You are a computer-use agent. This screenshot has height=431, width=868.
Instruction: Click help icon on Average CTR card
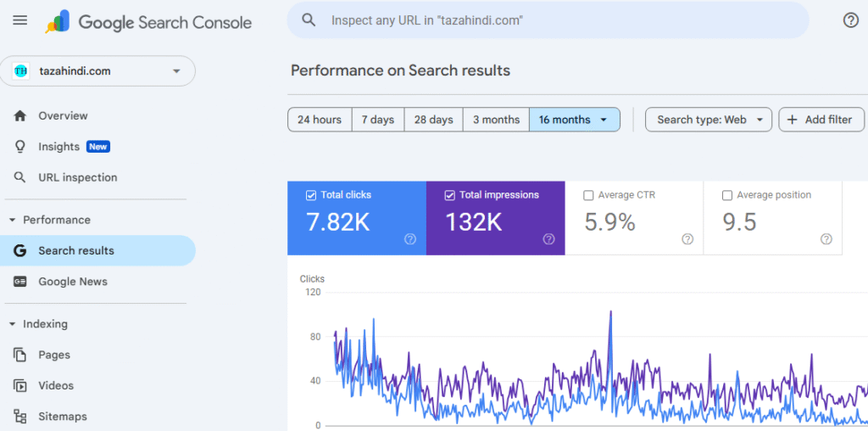[687, 239]
